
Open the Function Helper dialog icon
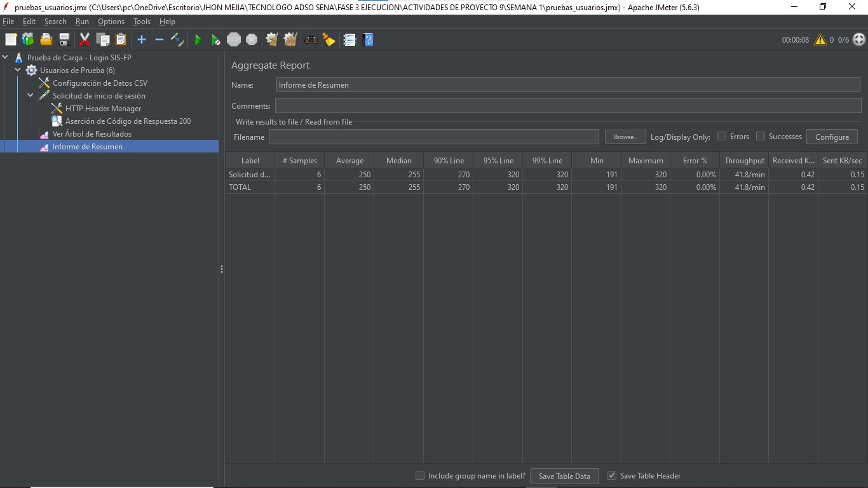[349, 39]
